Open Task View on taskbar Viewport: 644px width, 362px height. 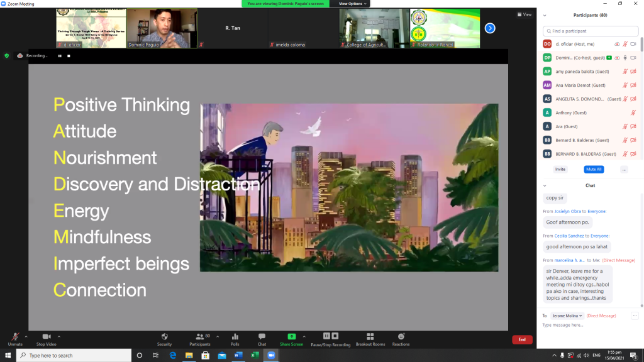pos(156,356)
